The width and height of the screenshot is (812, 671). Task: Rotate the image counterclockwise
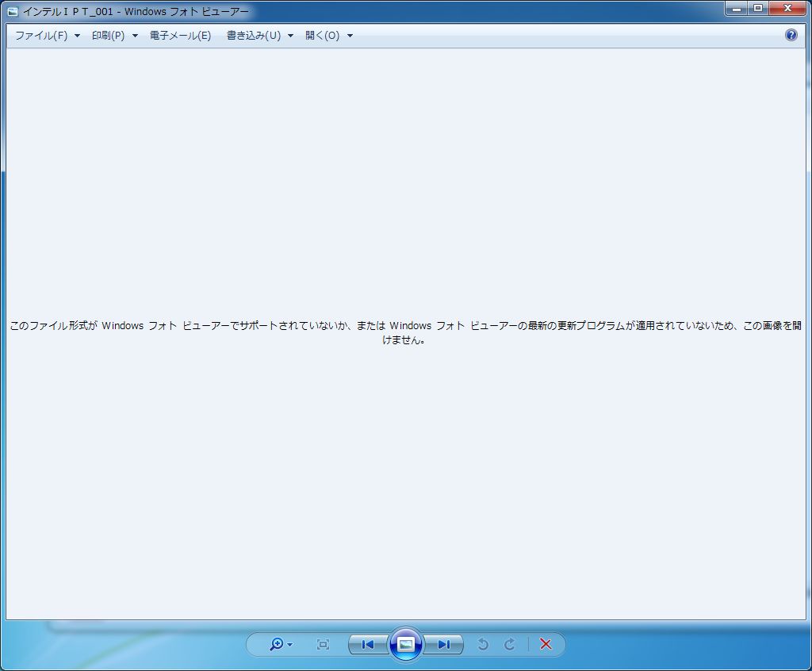point(483,644)
